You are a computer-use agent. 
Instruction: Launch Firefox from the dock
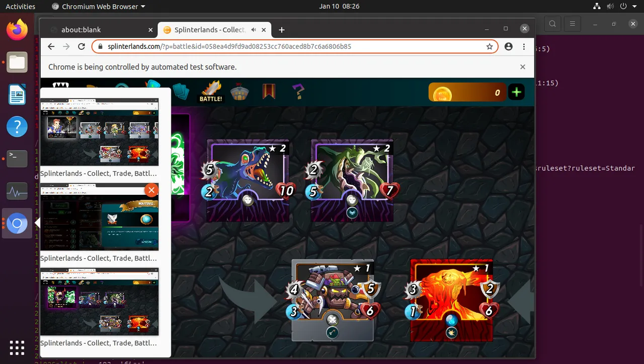17,30
